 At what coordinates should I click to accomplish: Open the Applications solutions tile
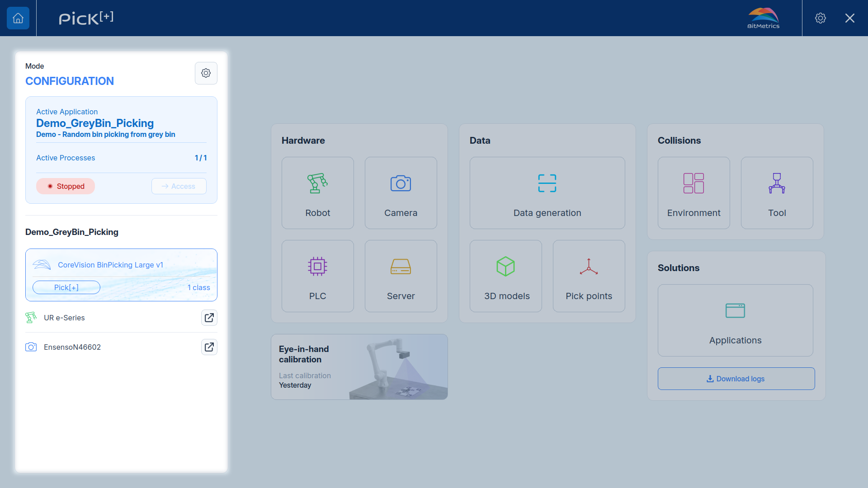tap(735, 320)
